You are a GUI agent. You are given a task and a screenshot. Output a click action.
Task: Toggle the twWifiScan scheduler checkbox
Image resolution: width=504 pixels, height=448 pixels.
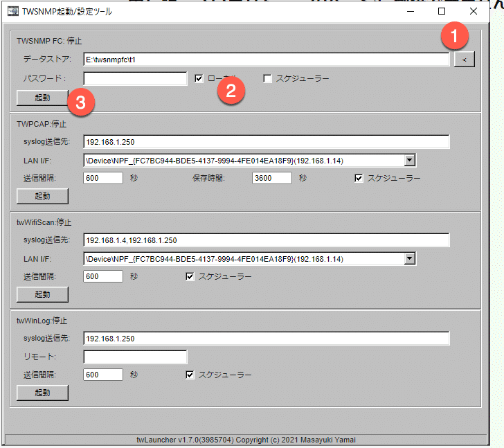click(190, 276)
